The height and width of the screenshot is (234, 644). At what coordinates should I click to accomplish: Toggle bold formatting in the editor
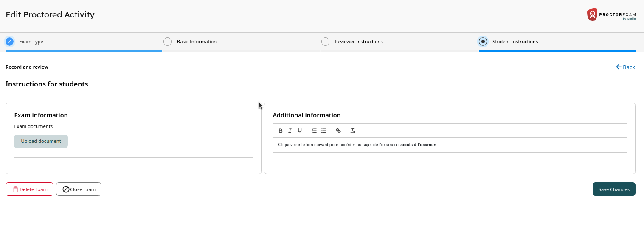point(281,131)
